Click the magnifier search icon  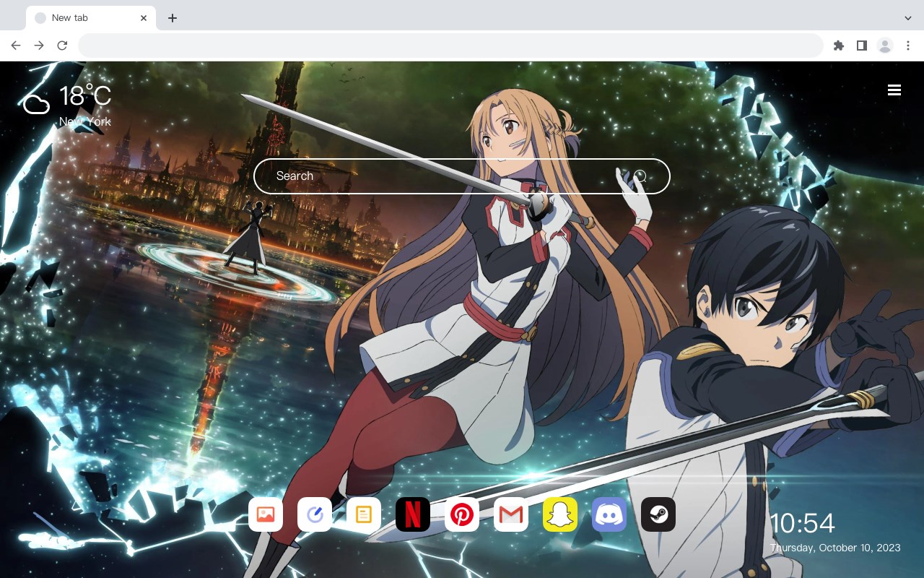tap(640, 176)
